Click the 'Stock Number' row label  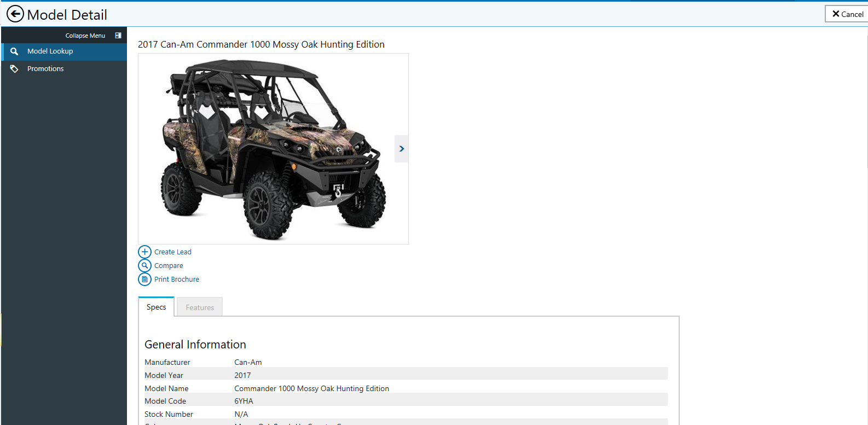coord(169,414)
